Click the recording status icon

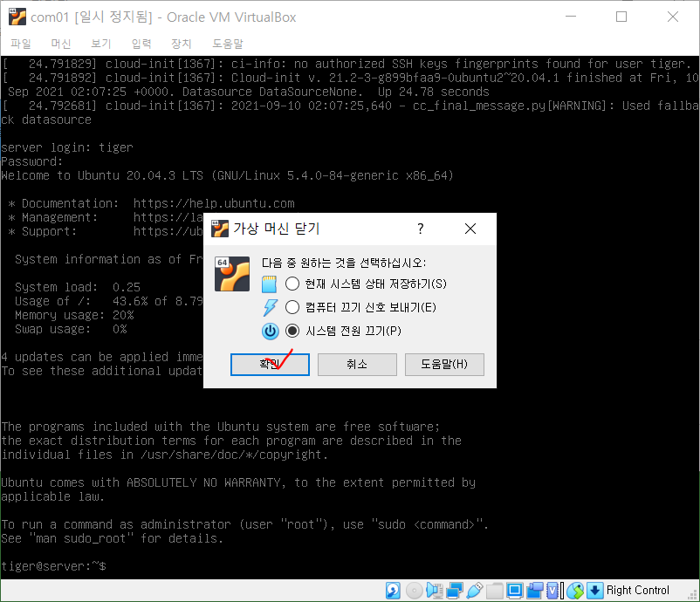click(x=535, y=591)
